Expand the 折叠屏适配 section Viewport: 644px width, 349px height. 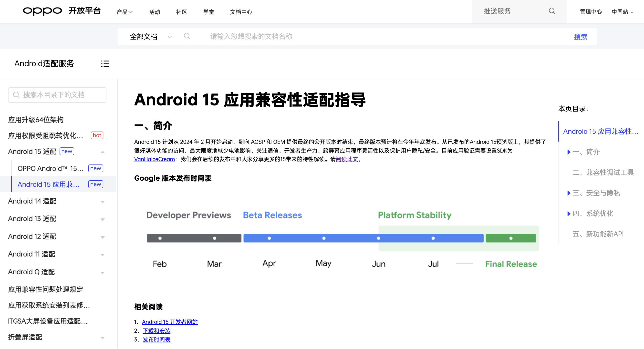(103, 338)
